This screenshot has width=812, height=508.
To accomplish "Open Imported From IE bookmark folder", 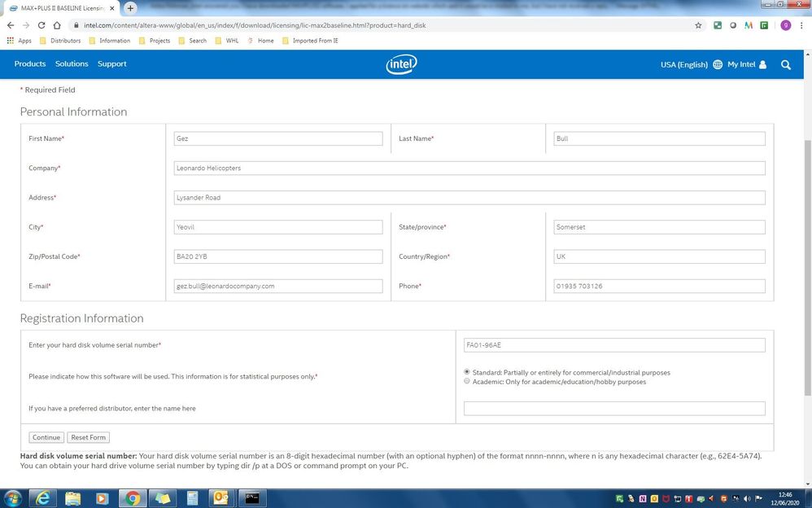I will click(x=310, y=41).
